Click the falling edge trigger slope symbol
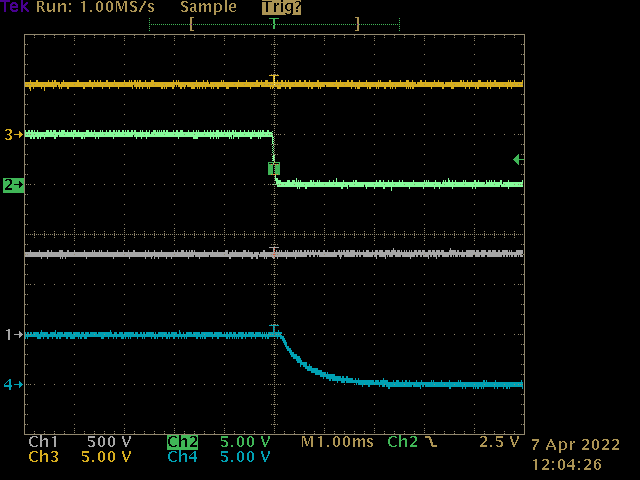 click(x=431, y=442)
